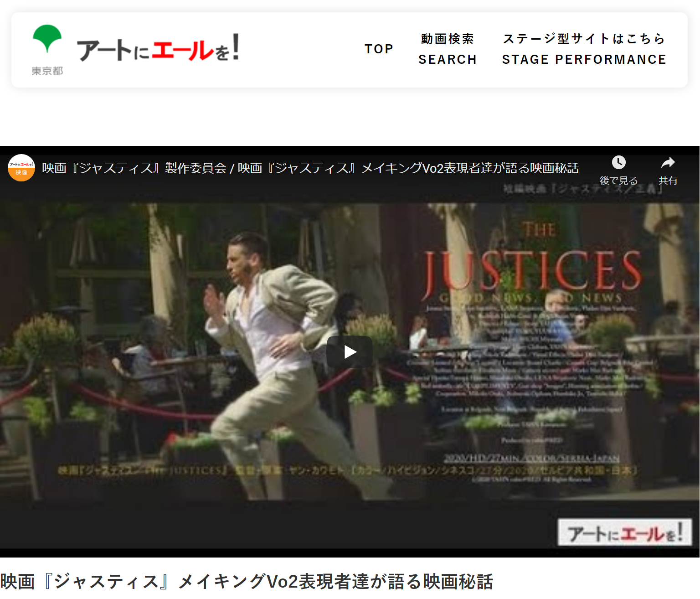Open the アートにエールを! site logo

coord(158,48)
